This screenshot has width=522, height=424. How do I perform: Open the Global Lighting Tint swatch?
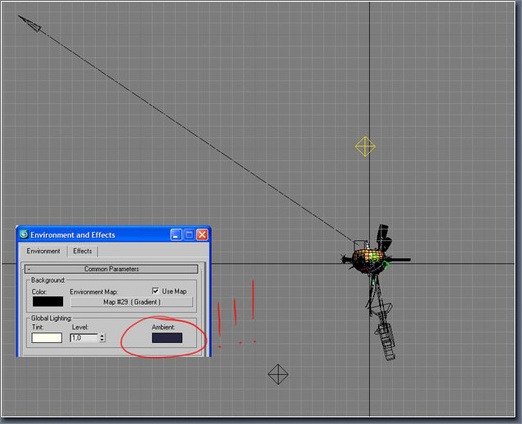tap(47, 338)
